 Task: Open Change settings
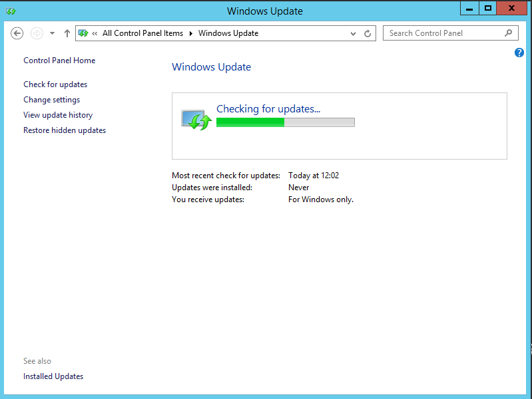coord(51,100)
